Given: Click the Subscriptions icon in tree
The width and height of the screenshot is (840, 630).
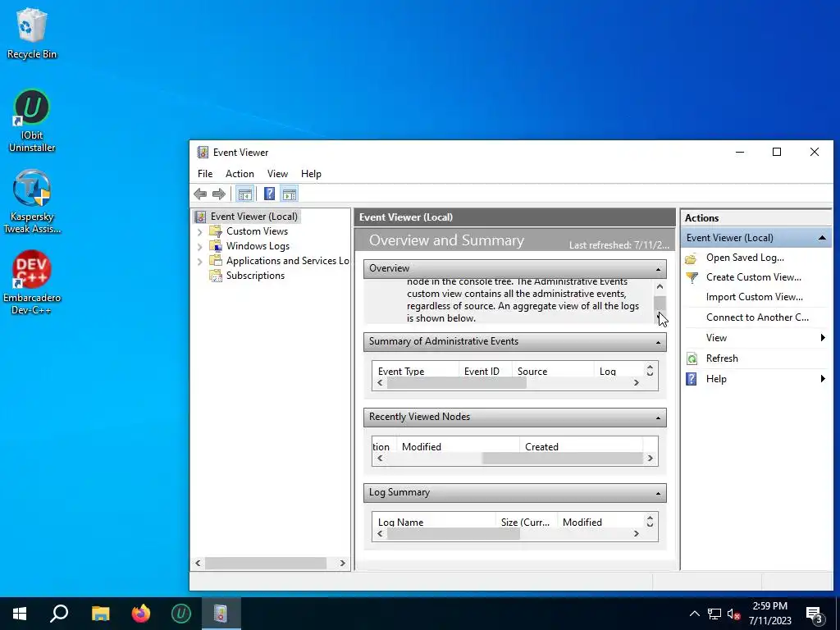Looking at the screenshot, I should tap(216, 276).
